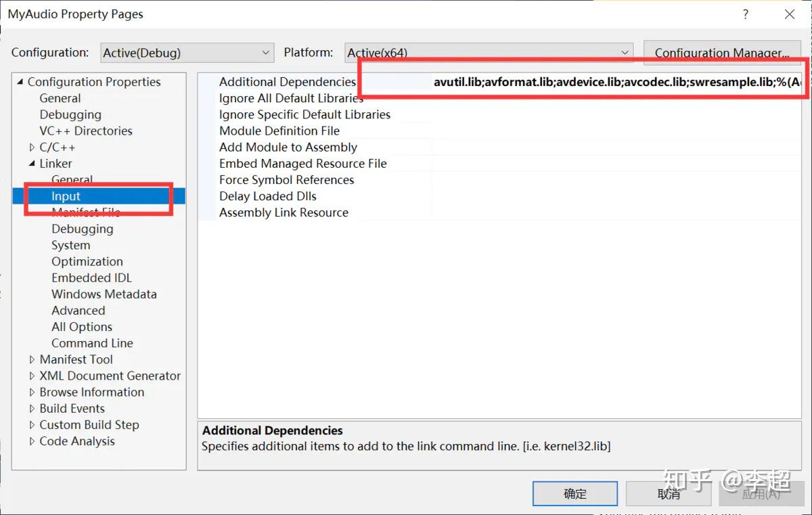Screen dimensions: 812x515
Task: Select the Assembly Link Resource property
Action: [x=284, y=212]
